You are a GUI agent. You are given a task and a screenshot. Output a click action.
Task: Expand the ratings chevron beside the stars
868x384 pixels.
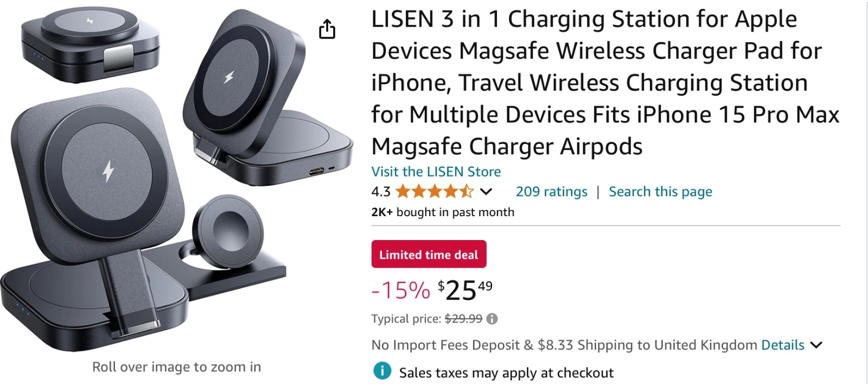[x=486, y=192]
